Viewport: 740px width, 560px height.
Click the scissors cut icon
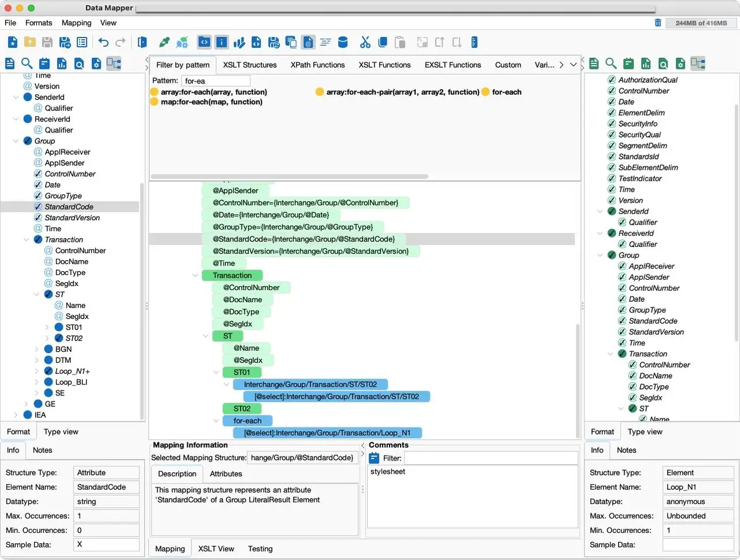click(365, 42)
